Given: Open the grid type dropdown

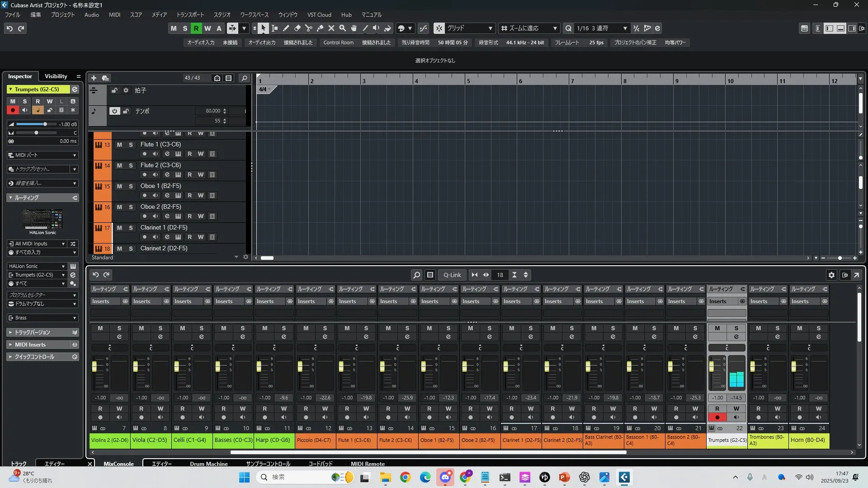Looking at the screenshot, I should (470, 28).
